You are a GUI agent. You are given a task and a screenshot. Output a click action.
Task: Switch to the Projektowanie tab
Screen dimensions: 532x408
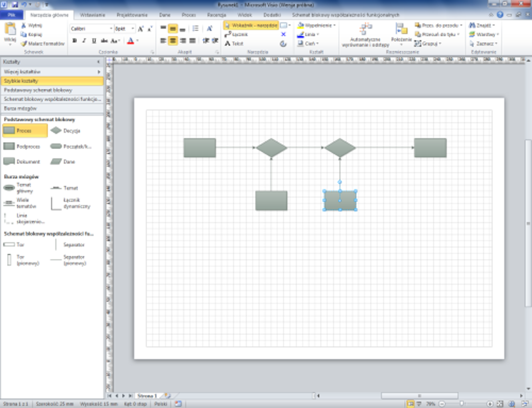pos(132,15)
